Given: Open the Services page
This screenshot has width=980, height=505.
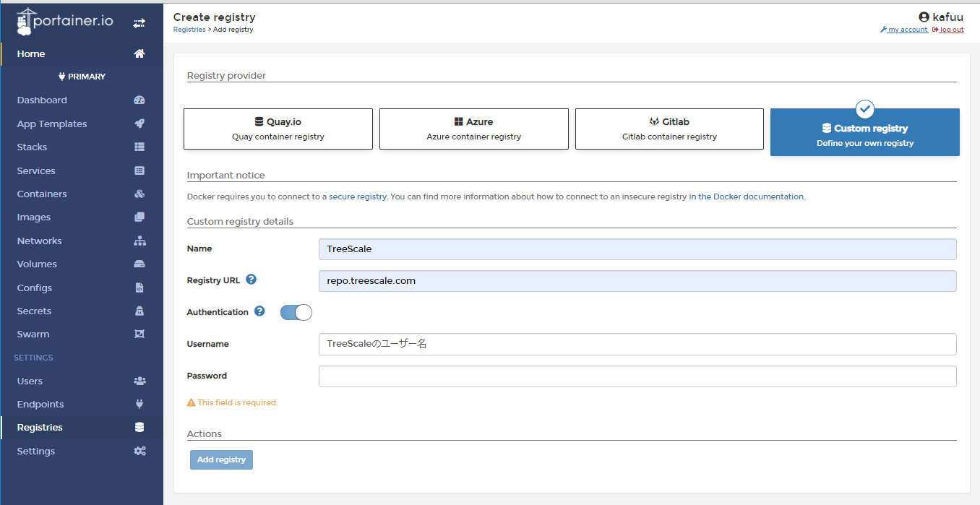Looking at the screenshot, I should pos(82,171).
